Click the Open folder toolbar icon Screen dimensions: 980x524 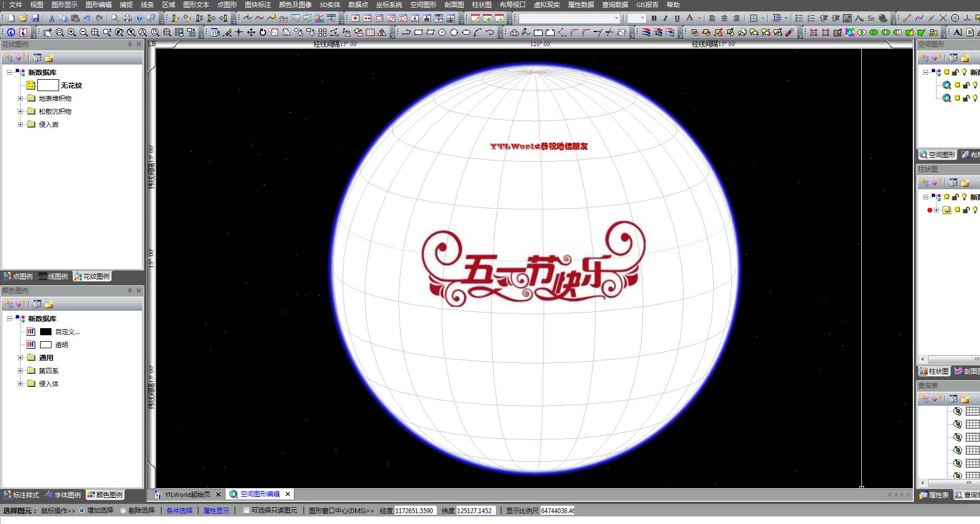click(x=23, y=18)
